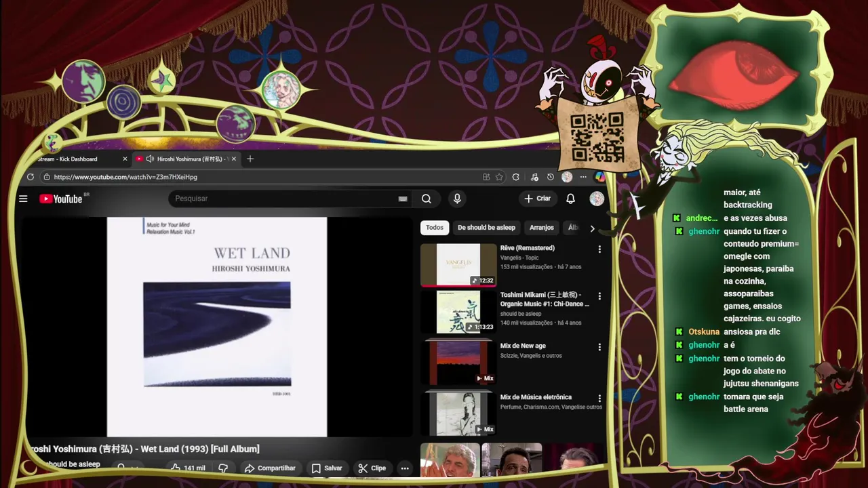Image resolution: width=868 pixels, height=488 pixels.
Task: Close the Hiroshi Yoshimura YouTube tab
Action: tap(234, 159)
